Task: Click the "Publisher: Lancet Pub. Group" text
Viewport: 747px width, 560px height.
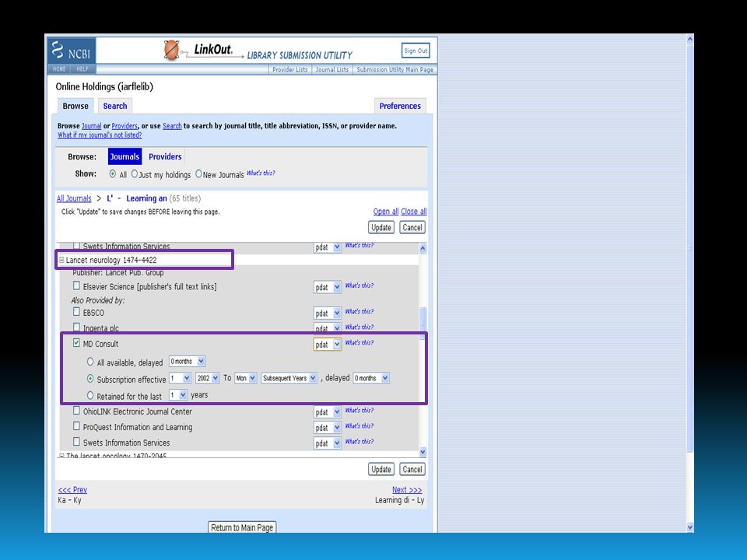Action: [118, 273]
